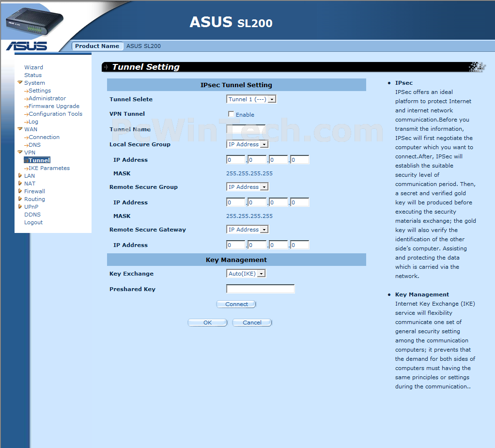Image resolution: width=495 pixels, height=448 pixels.
Task: Click the Key Management help heading
Action: [x=422, y=294]
